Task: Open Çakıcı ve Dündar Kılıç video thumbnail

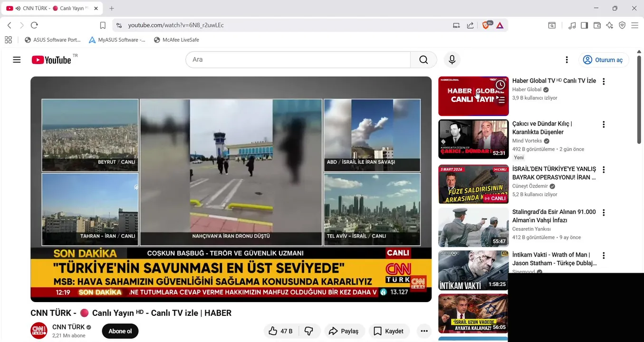Action: pos(473,139)
